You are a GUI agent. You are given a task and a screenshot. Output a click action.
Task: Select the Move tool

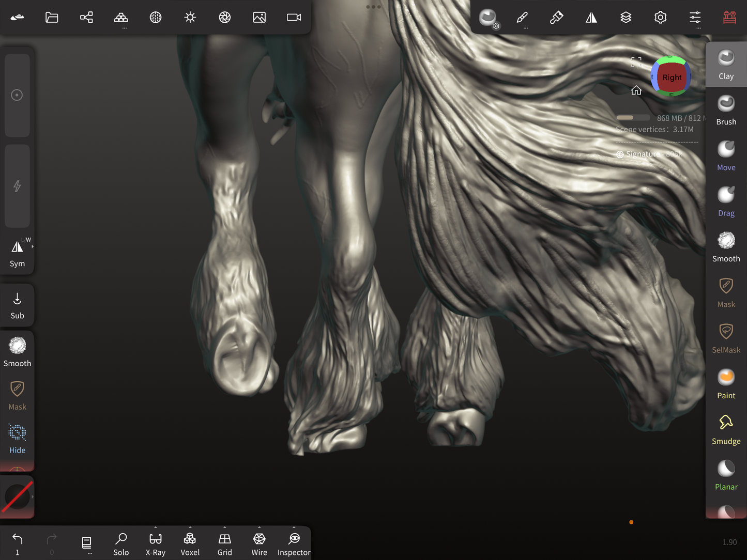(x=726, y=156)
